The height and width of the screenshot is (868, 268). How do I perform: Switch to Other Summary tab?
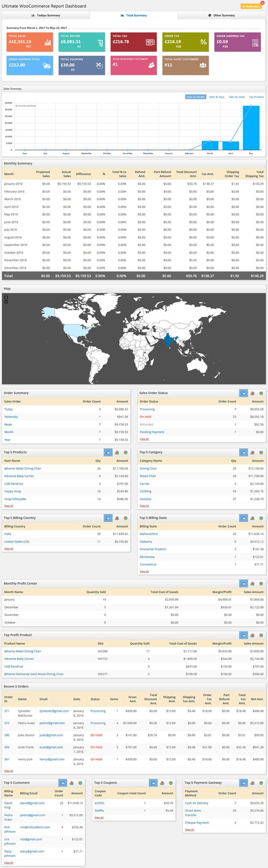222,15
